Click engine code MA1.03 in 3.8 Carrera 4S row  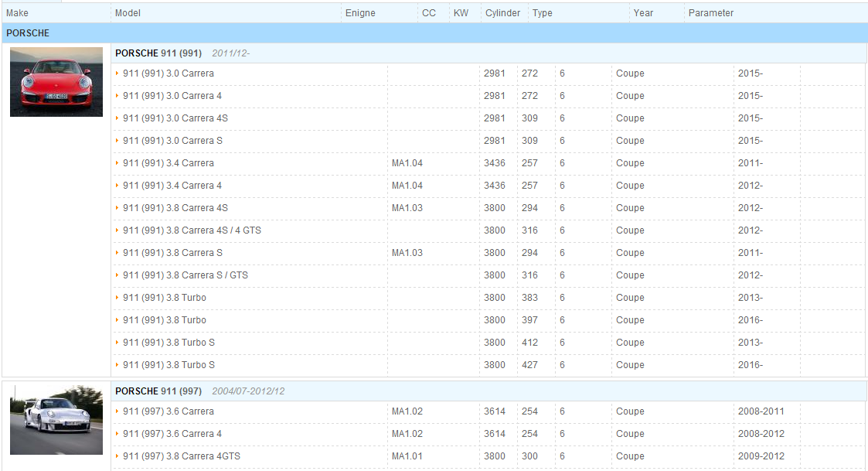407,208
